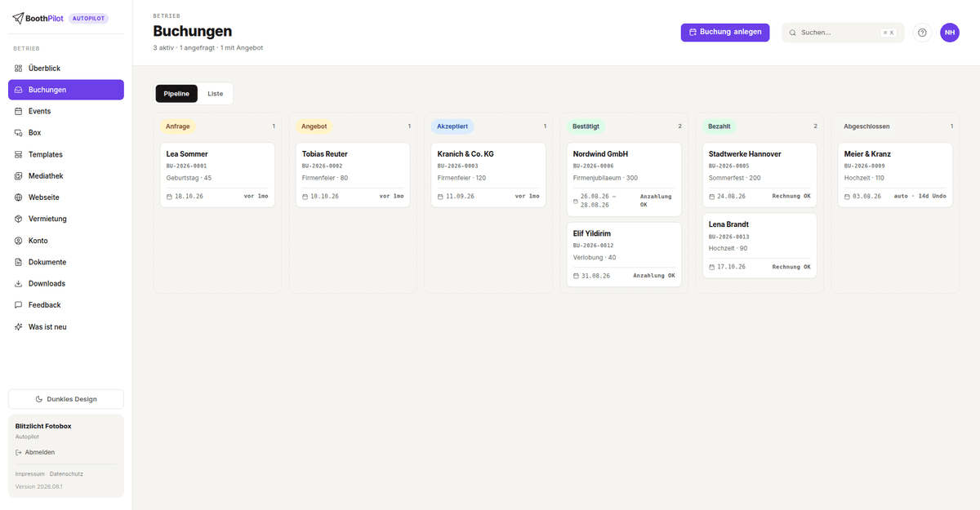
Task: Click the Akzeptiert column label
Action: [x=452, y=126]
